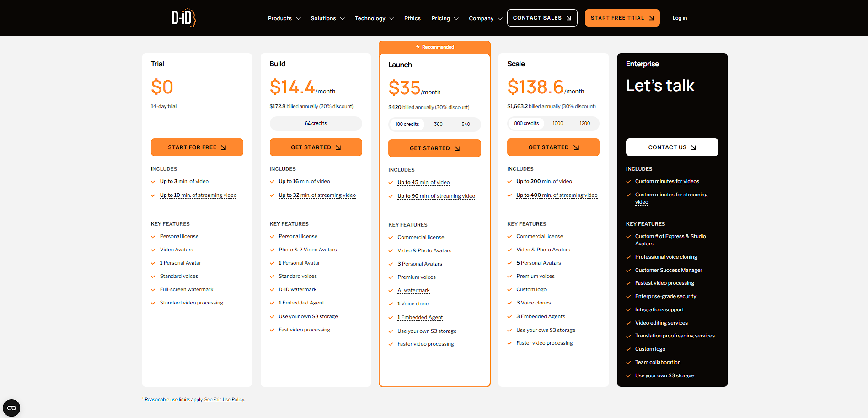Click the Contact Sales button

pyautogui.click(x=542, y=18)
